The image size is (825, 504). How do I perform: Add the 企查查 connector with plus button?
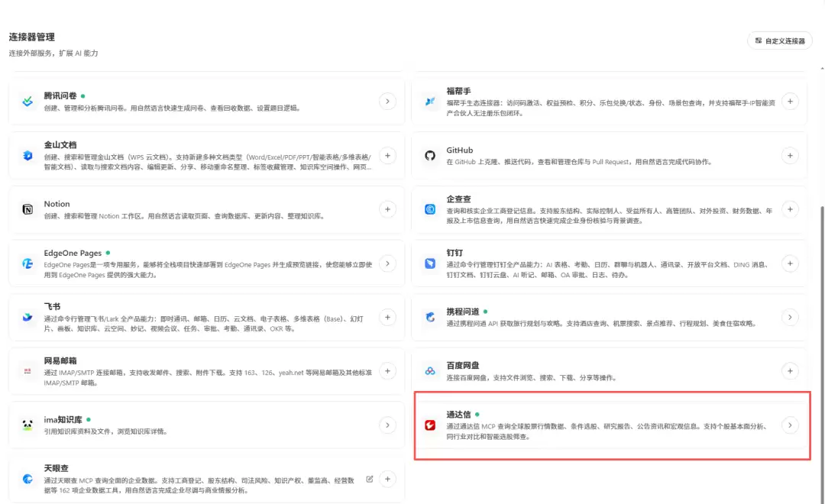[790, 209]
